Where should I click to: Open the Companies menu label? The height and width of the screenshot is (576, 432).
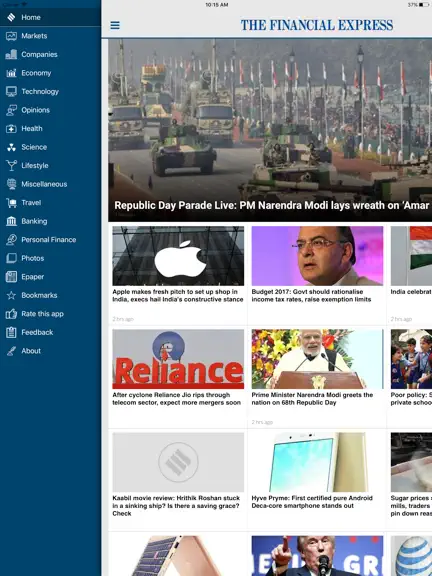click(39, 54)
